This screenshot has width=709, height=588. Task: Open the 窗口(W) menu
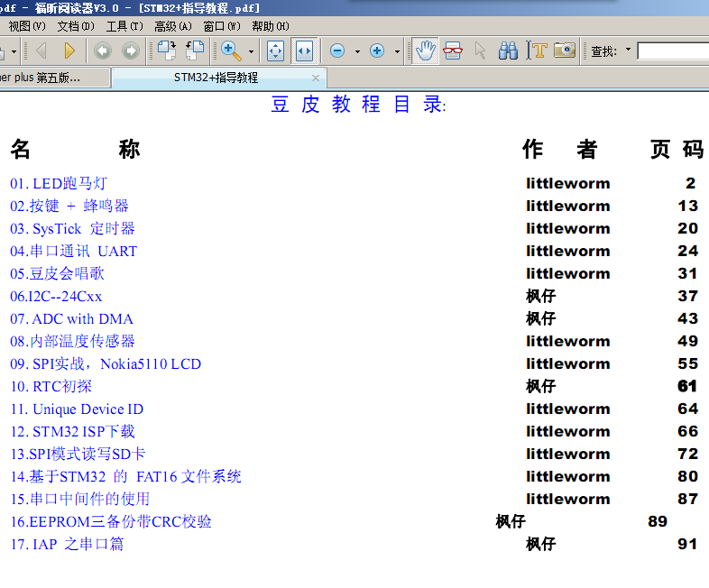[222, 26]
